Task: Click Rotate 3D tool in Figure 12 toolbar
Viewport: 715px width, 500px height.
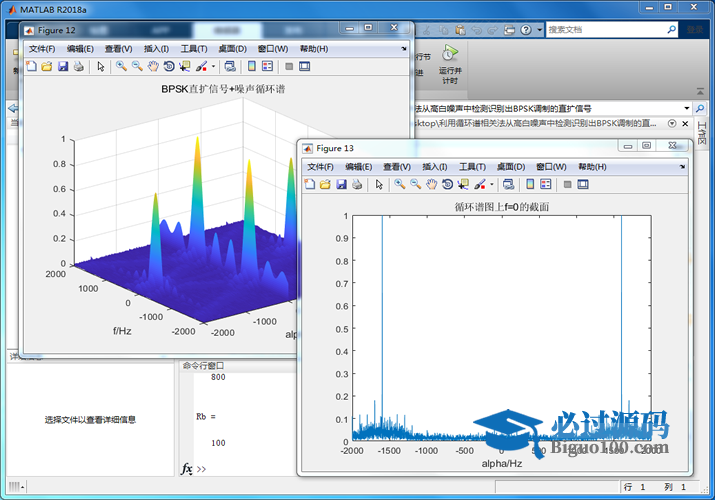Action: [169, 67]
